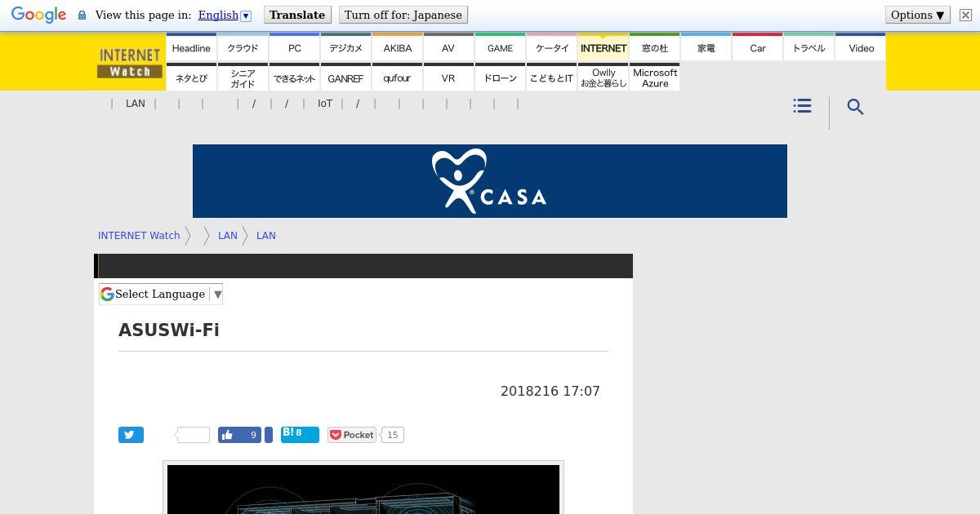Close the Google translate bar

(x=965, y=16)
